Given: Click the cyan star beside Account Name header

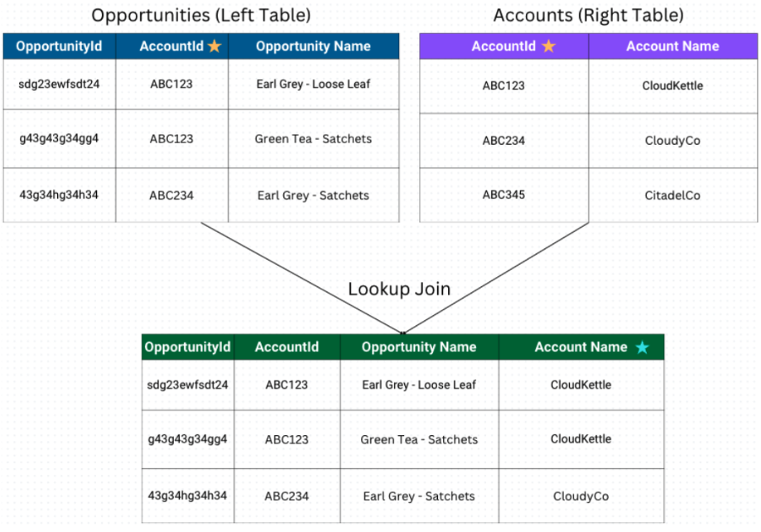Looking at the screenshot, I should coord(642,347).
